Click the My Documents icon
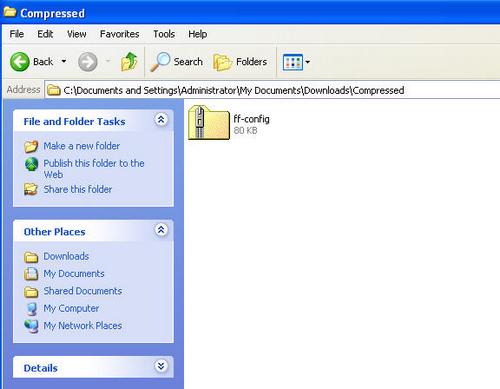The image size is (500, 389). [x=31, y=274]
